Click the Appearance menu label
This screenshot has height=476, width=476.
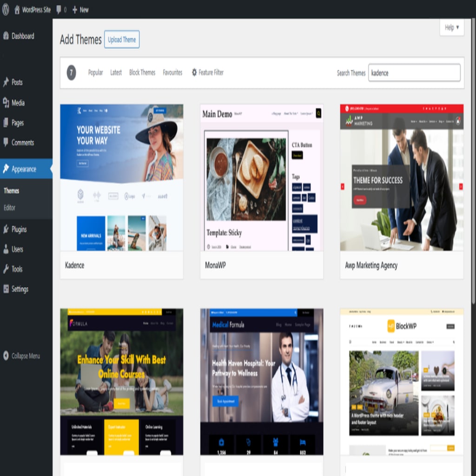point(24,169)
